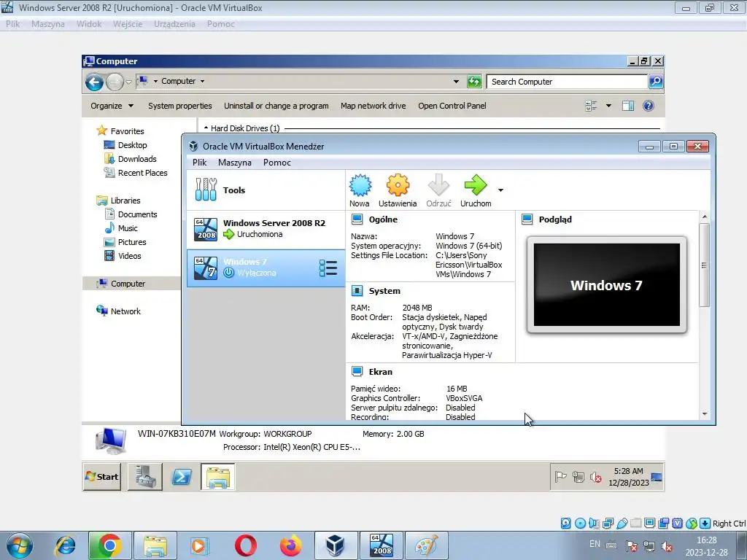This screenshot has width=747, height=560.
Task: Click the scroll down arrow in details pane
Action: click(705, 414)
